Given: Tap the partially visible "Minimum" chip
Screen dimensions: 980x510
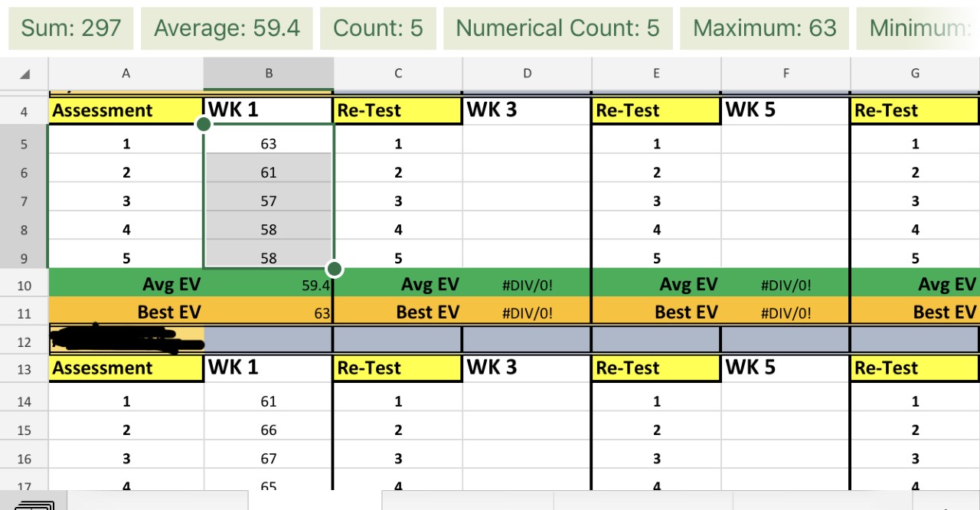Looking at the screenshot, I should pos(926,28).
